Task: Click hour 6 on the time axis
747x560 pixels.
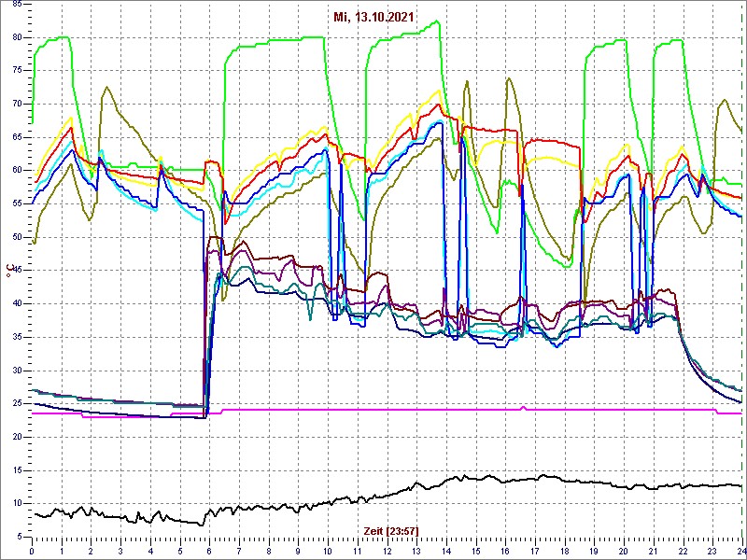Action: 209,552
